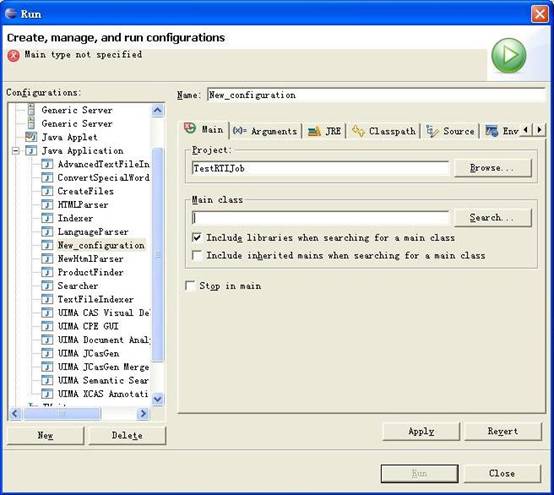Open the Main tab
The width and height of the screenshot is (554, 495).
204,130
